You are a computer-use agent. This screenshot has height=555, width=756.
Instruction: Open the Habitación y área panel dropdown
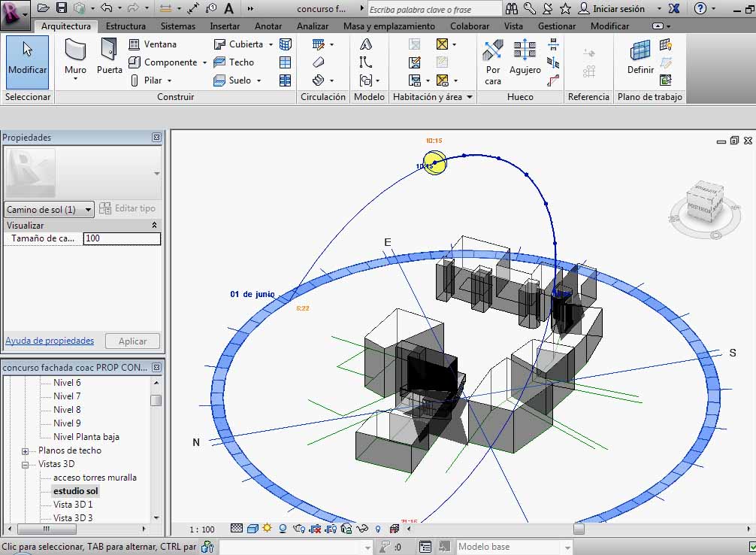(470, 97)
